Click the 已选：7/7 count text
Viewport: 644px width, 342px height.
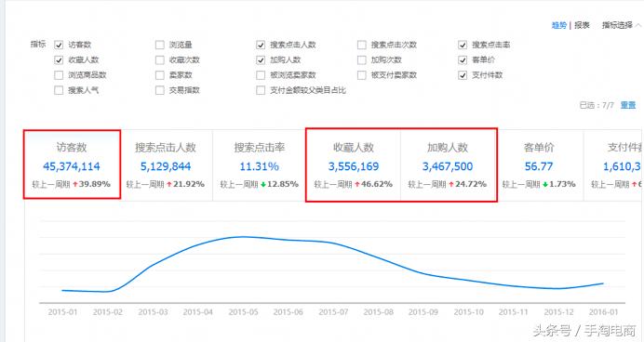tap(597, 105)
